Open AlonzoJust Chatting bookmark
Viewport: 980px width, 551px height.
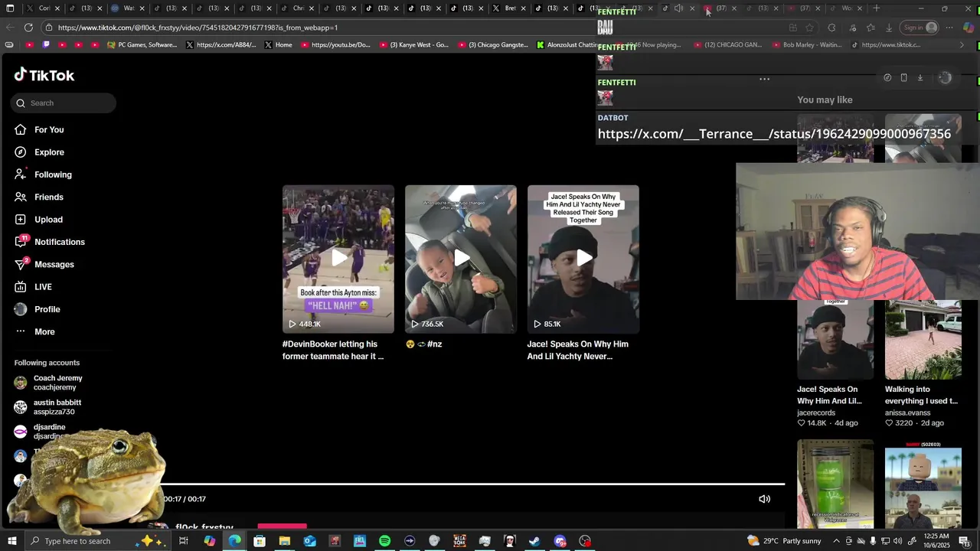567,44
